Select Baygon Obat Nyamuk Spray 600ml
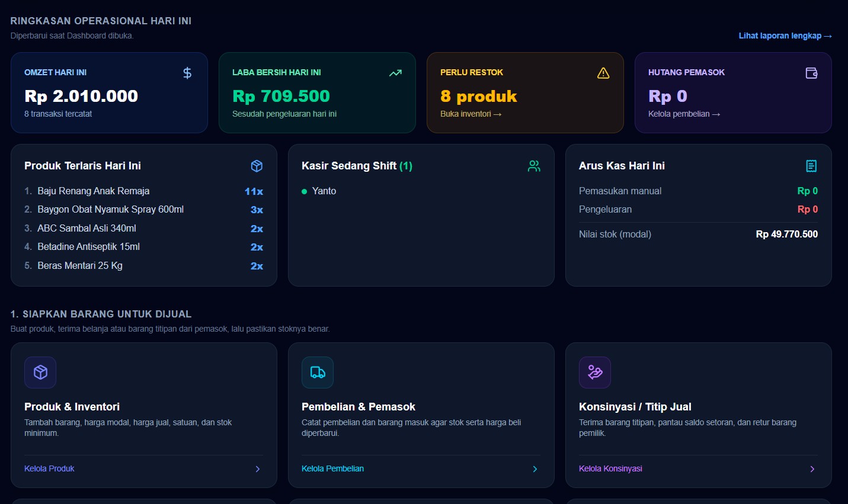This screenshot has height=504, width=848. coord(143,210)
